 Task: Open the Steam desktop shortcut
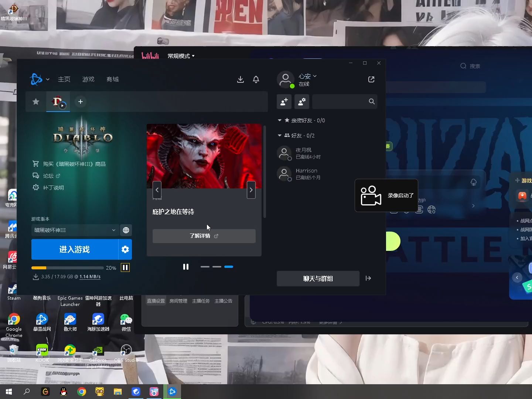[14, 291]
